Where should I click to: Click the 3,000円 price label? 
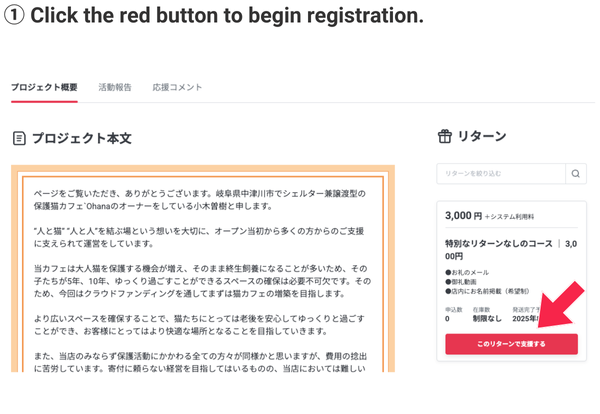[464, 215]
